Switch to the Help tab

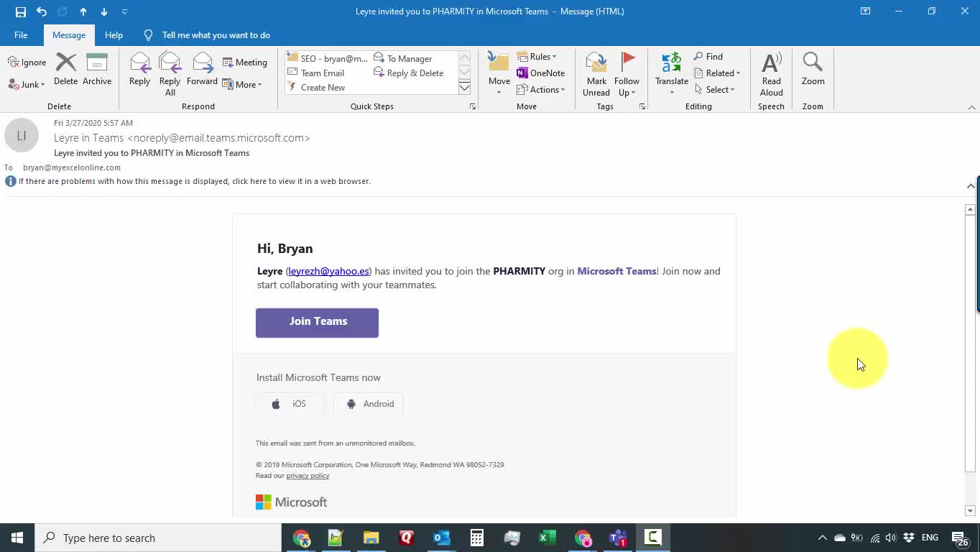114,35
